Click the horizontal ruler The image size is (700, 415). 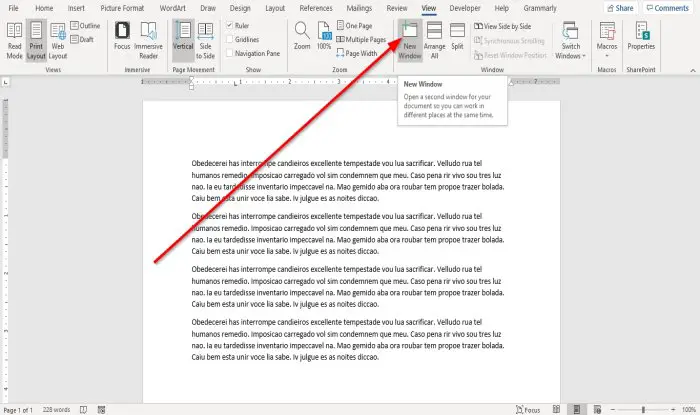point(350,82)
